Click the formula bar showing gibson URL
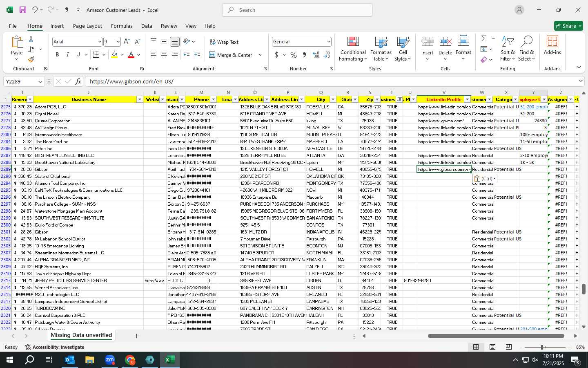The height and width of the screenshot is (368, 588). click(x=331, y=81)
